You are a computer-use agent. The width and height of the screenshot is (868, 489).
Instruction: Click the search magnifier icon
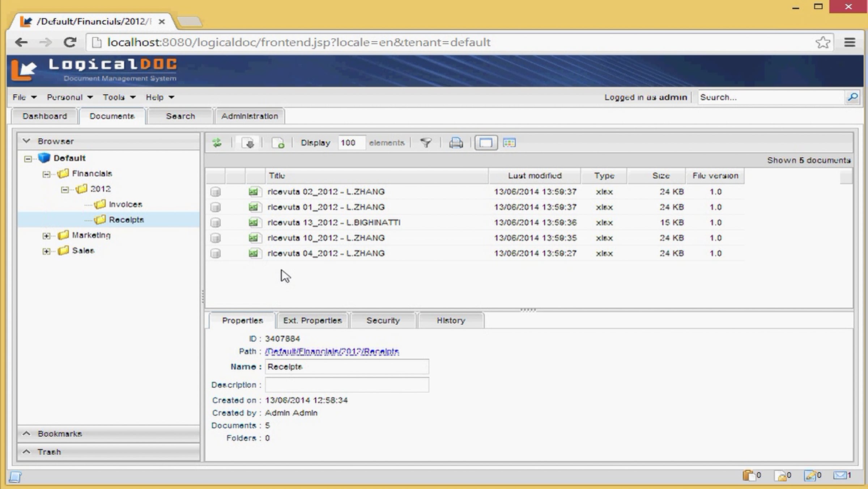click(x=852, y=97)
